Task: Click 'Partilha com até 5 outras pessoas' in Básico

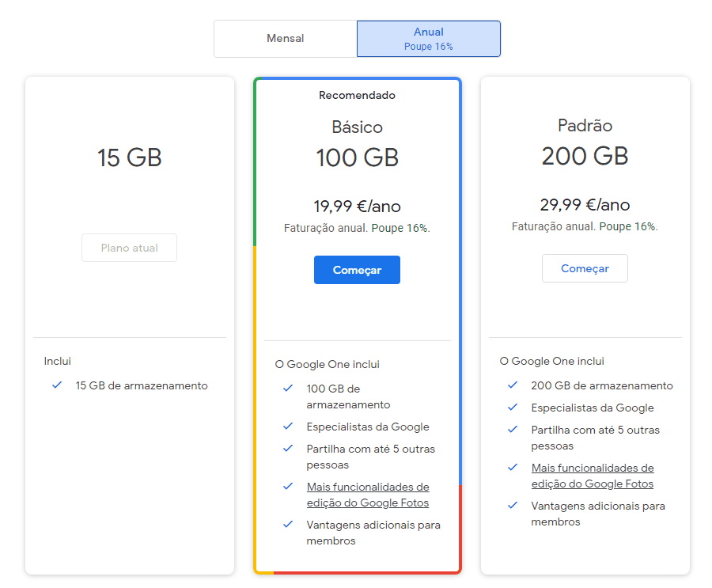Action: click(370, 457)
